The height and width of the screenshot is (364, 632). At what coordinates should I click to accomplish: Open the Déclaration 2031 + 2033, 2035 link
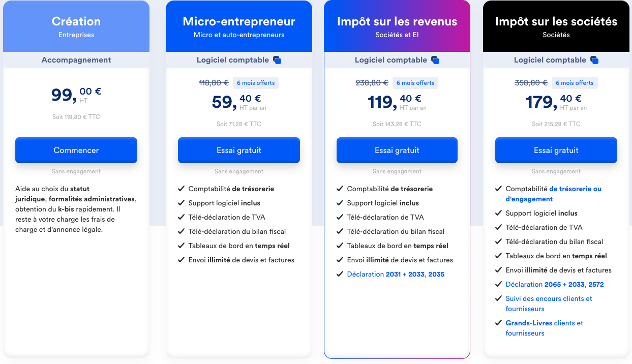(396, 274)
